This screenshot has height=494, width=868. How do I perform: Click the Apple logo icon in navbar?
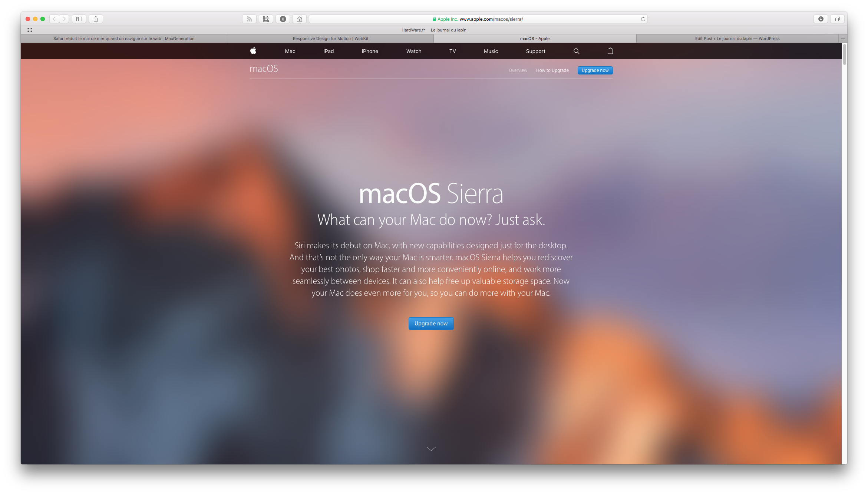tap(253, 51)
